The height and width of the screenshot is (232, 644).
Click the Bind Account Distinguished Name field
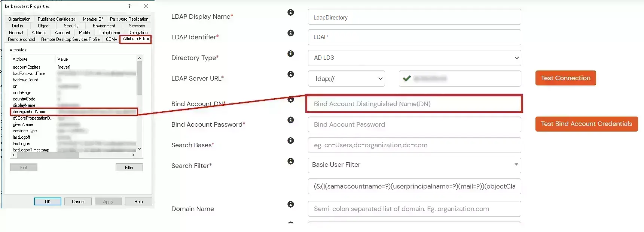click(x=414, y=104)
